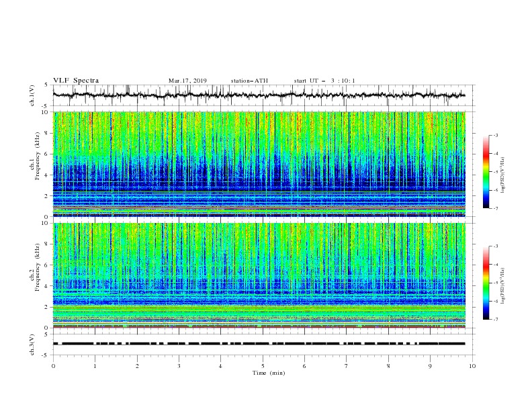Click "-7" tick on ch.2 colorbar
The width and height of the screenshot is (532, 411).
(x=496, y=319)
